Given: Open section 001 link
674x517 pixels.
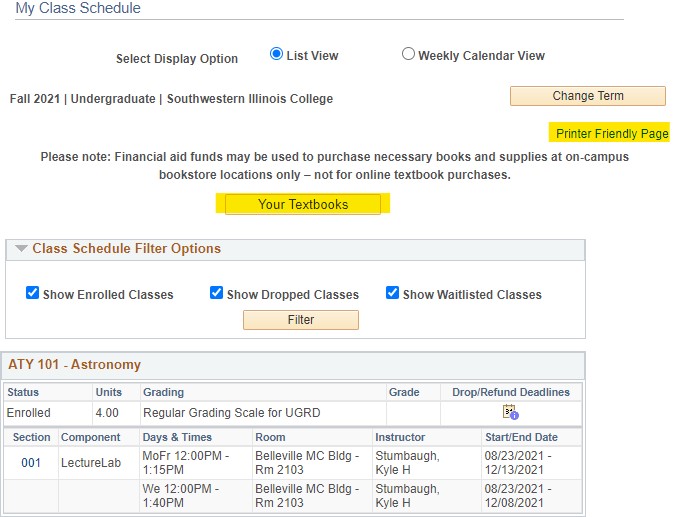Looking at the screenshot, I should coord(31,462).
